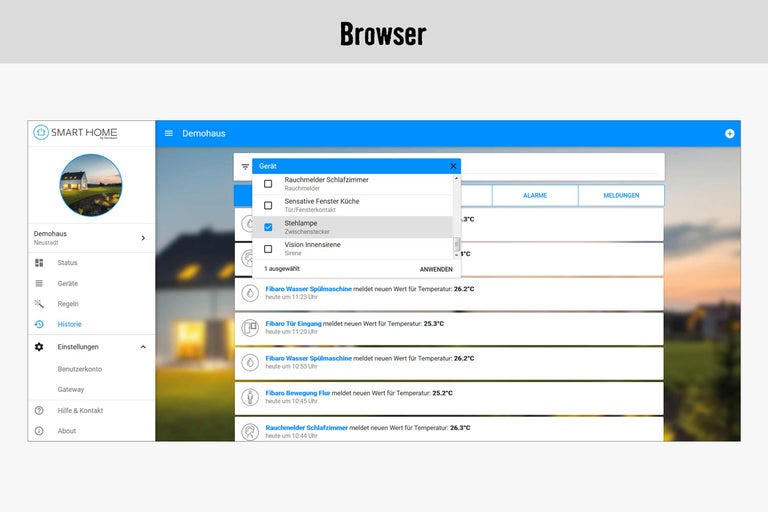The width and height of the screenshot is (768, 512).
Task: Open Status via its dashboard icon
Action: tap(39, 263)
